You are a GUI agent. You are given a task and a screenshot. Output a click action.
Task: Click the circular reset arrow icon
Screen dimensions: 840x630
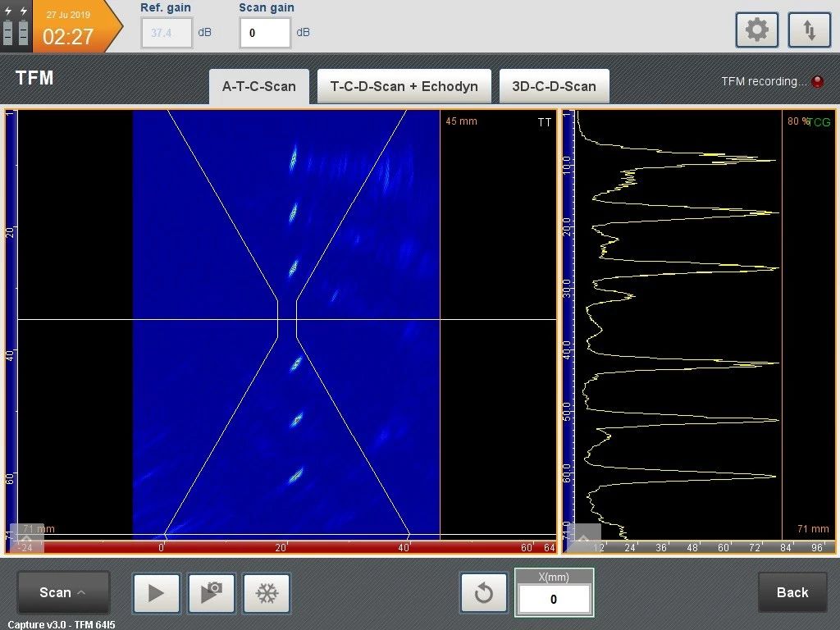[483, 592]
